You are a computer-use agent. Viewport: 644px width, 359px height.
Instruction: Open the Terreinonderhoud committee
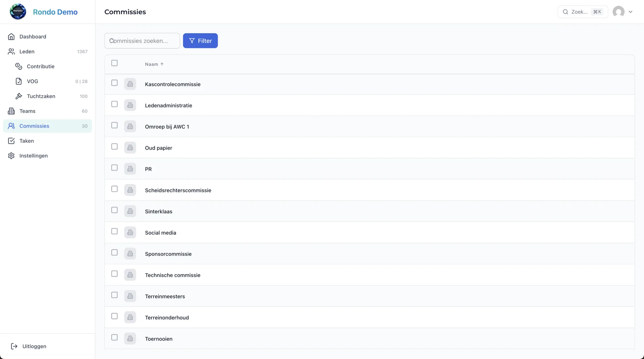pos(167,318)
